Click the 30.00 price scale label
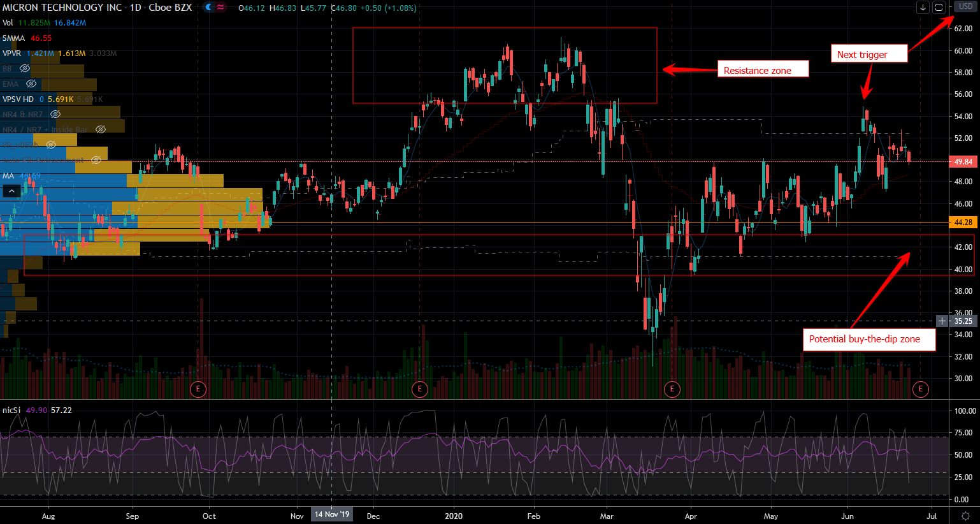 (x=963, y=379)
